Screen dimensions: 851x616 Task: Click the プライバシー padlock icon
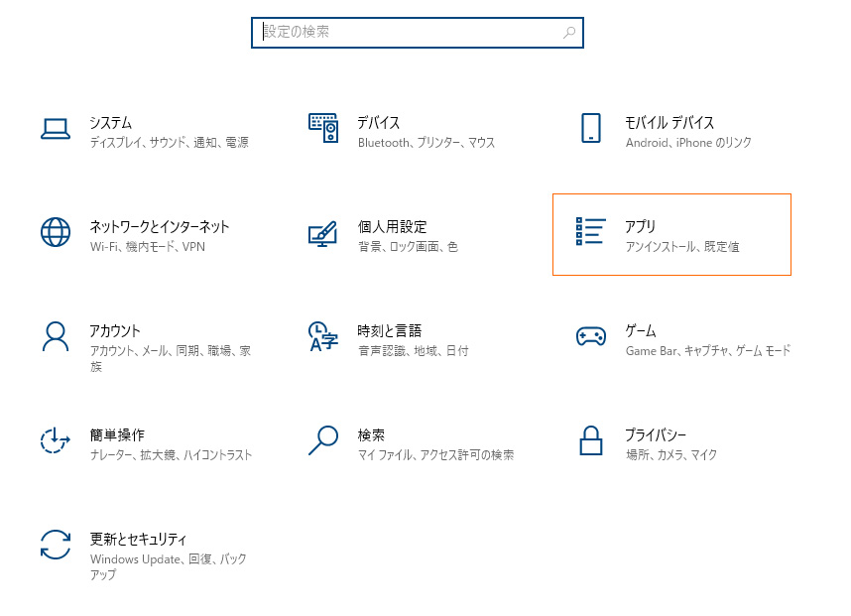(x=591, y=440)
